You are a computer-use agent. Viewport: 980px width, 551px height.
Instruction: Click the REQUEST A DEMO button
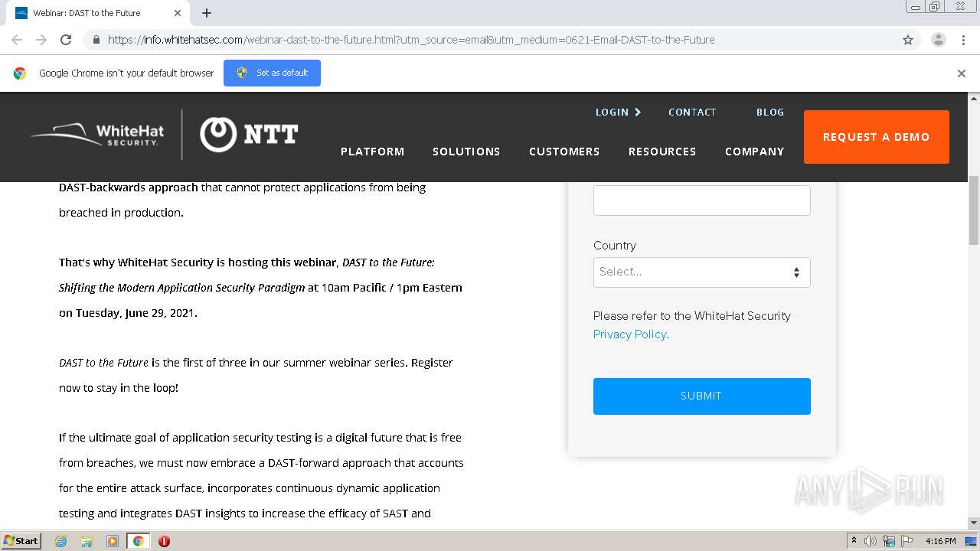pos(877,137)
